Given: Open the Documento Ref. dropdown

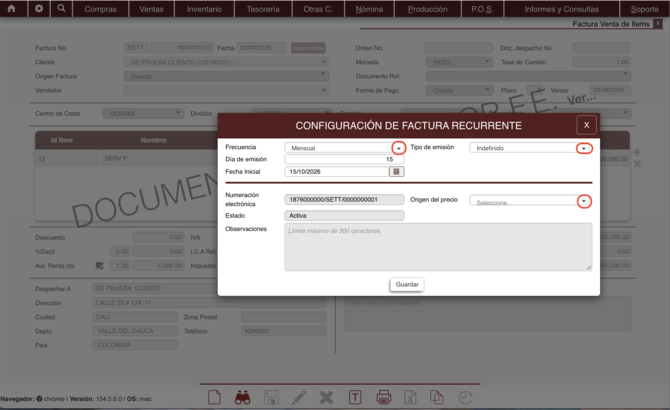Looking at the screenshot, I should point(528,76).
